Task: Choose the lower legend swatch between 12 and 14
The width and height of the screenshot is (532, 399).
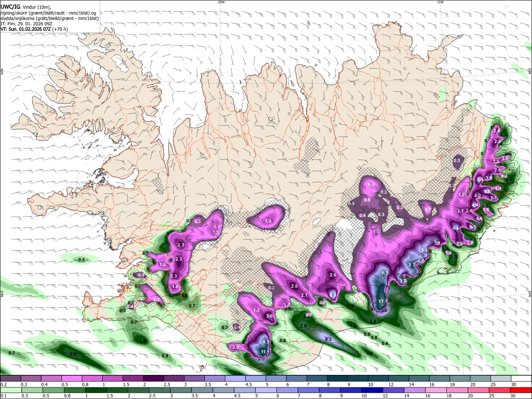Action: [x=394, y=390]
